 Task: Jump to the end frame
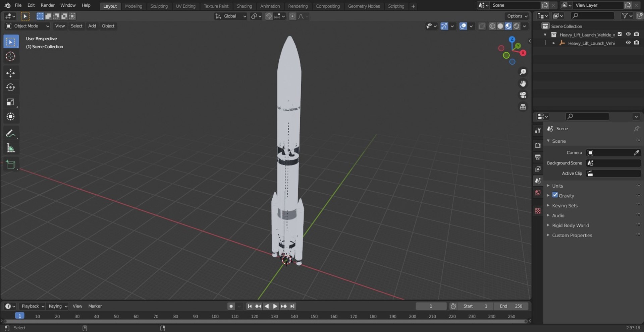pos(292,306)
